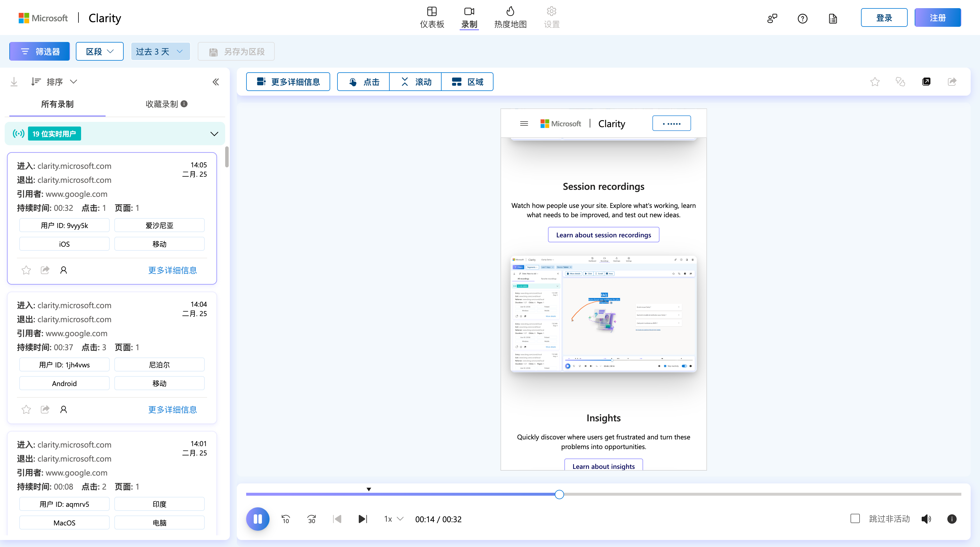The image size is (980, 547).
Task: Open the 排序 sort dropdown
Action: [54, 81]
